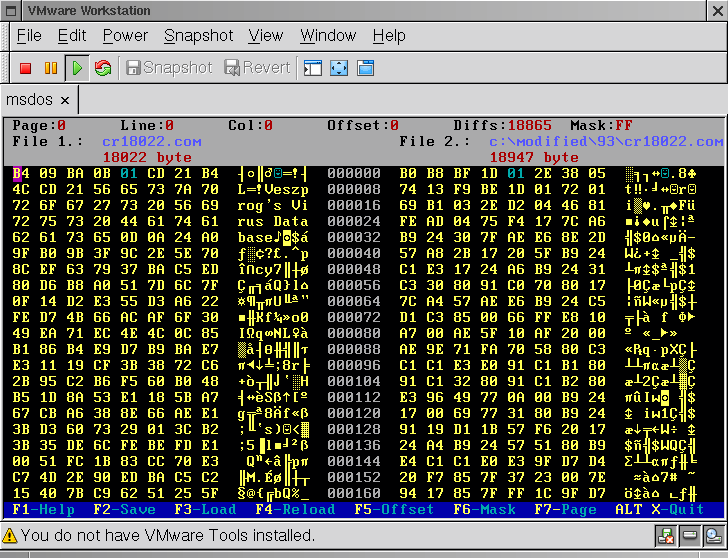Click F3-Load in the bottom bar
The height and width of the screenshot is (558, 728).
[x=205, y=510]
